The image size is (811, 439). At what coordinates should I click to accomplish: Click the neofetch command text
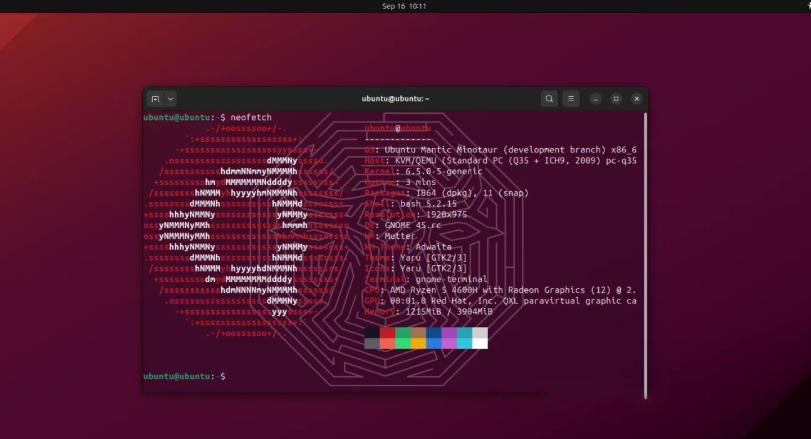[x=251, y=117]
